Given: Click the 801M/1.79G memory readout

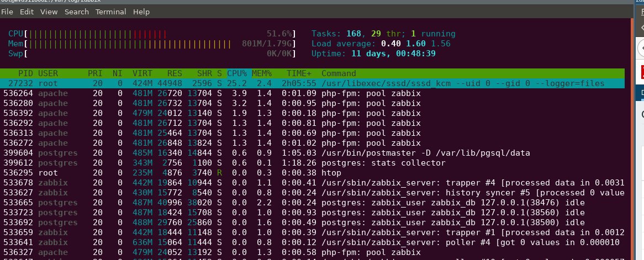Looking at the screenshot, I should (267, 44).
